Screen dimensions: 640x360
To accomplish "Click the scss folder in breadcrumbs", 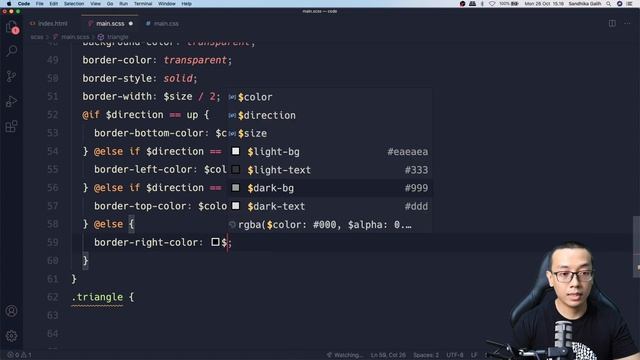I will tap(37, 37).
